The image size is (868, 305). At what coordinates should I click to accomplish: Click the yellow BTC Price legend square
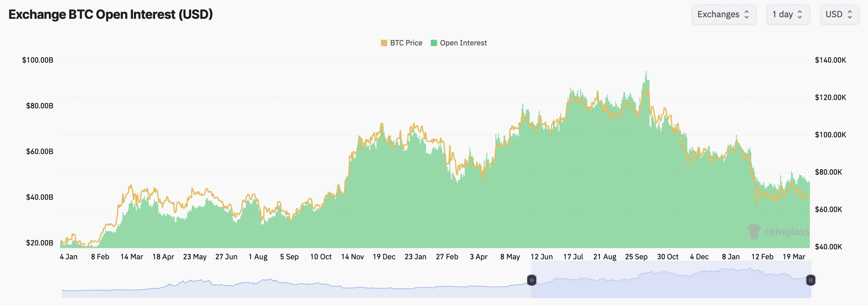coord(384,43)
